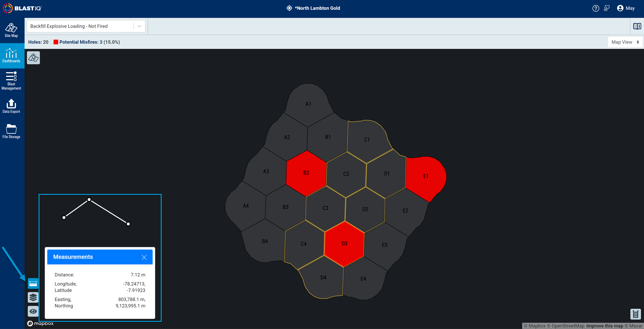
Task: Select hole D1 polygon
Action: click(387, 173)
